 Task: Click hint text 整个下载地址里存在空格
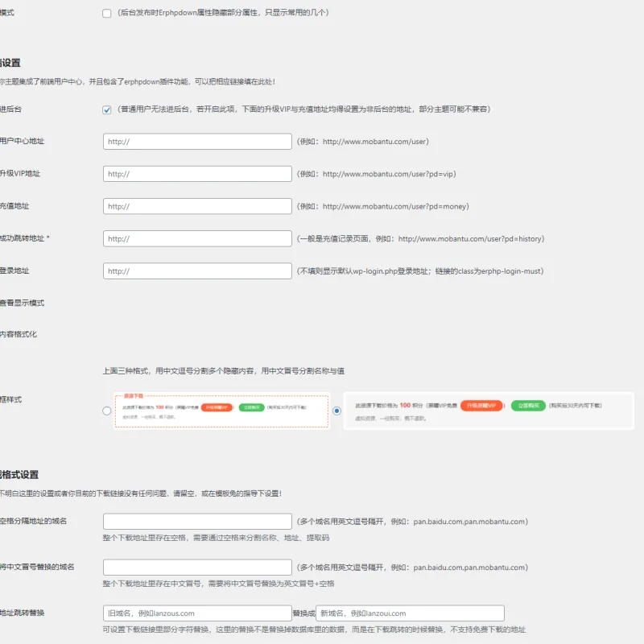tap(216, 538)
